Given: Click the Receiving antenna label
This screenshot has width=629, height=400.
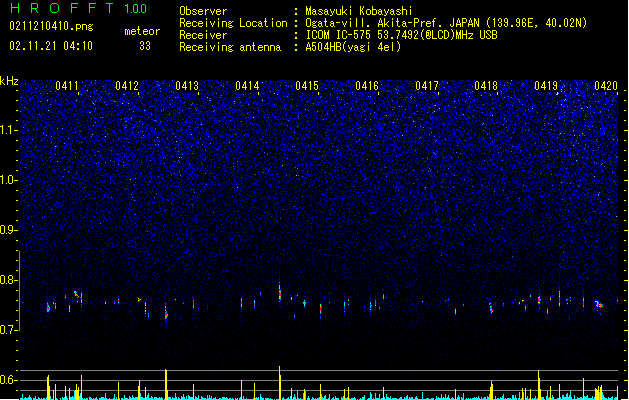Looking at the screenshot, I should (230, 47).
